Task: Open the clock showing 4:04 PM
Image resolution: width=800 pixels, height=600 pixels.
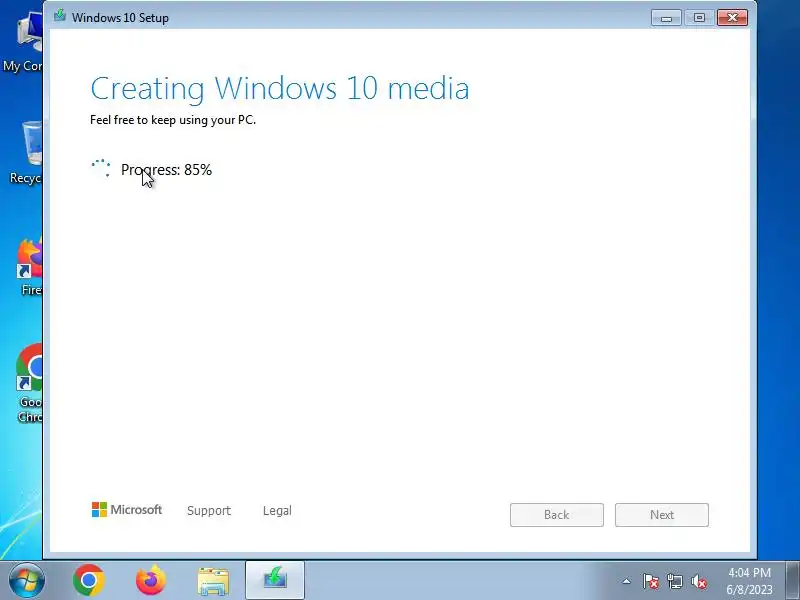Action: click(749, 581)
